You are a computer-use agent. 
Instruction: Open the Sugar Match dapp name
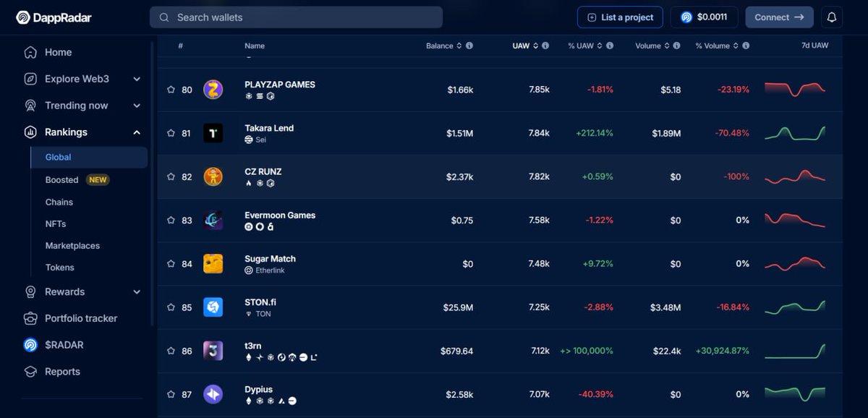pos(270,259)
